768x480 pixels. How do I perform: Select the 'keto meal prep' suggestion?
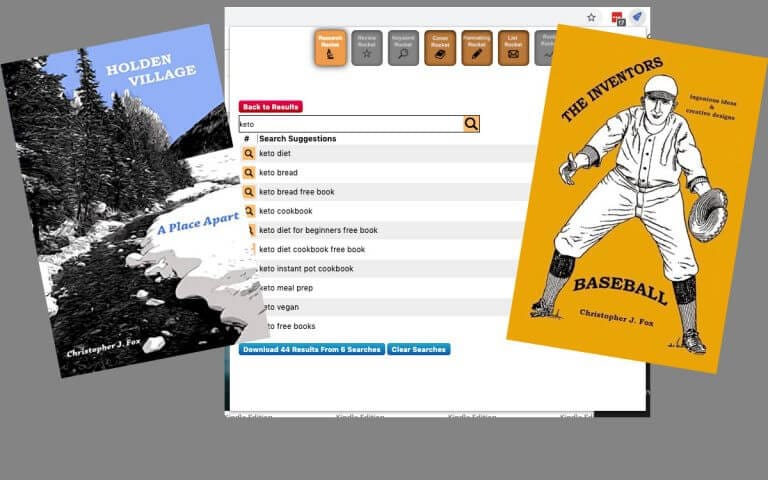click(x=287, y=288)
